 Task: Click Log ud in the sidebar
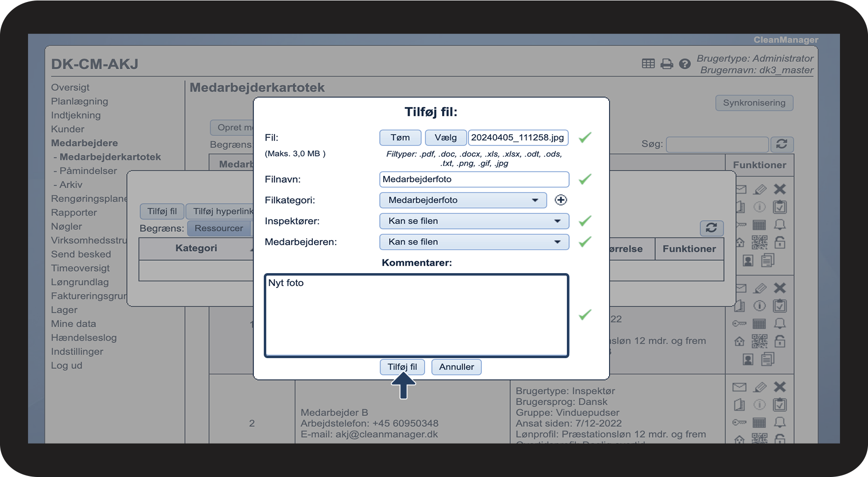(66, 365)
